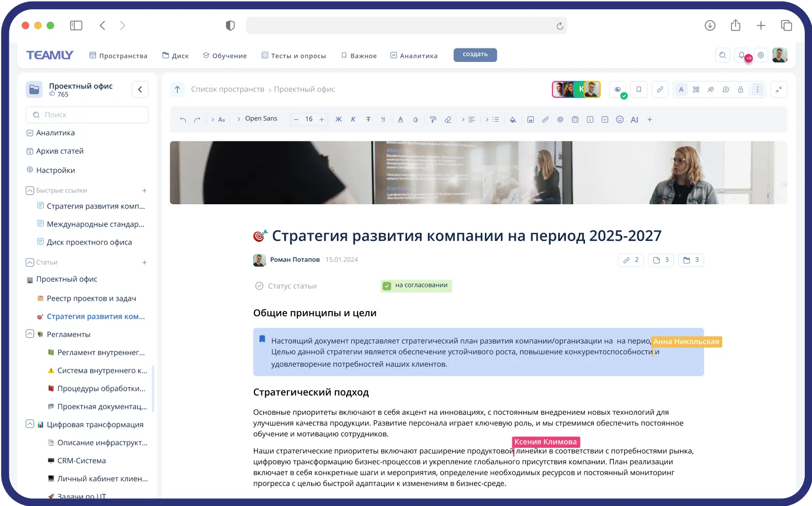Collapse the Проектный офис sidebar

coord(140,90)
